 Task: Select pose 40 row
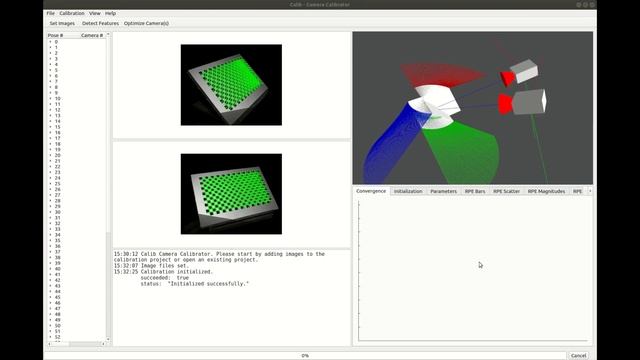[76, 269]
